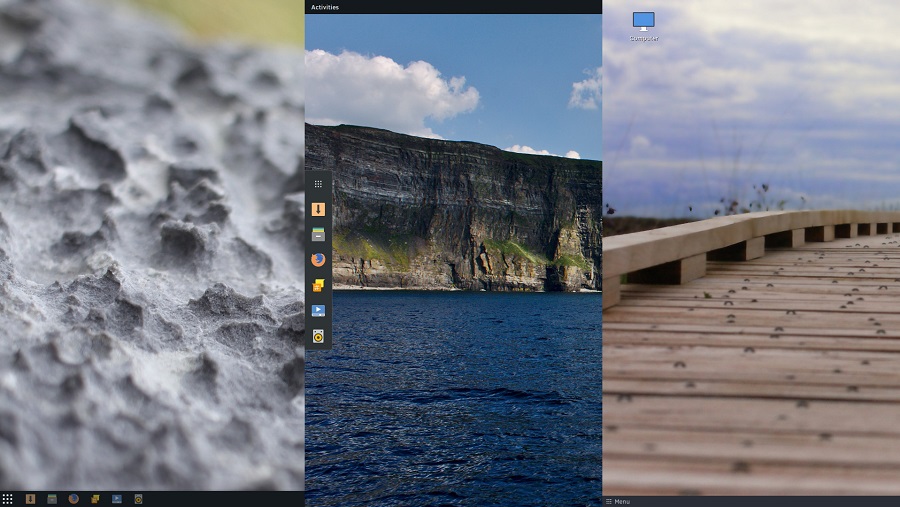Click the grey rocky texture wallpaper desktop

click(150, 250)
